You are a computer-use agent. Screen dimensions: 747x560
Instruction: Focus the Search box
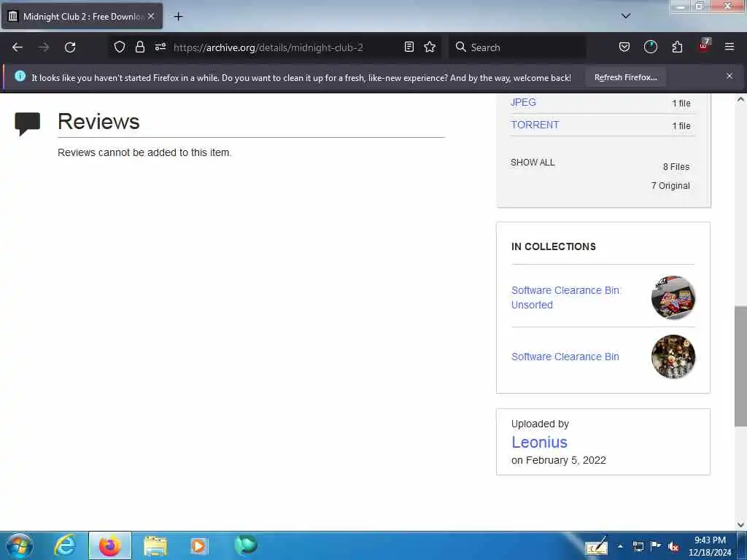pyautogui.click(x=517, y=47)
